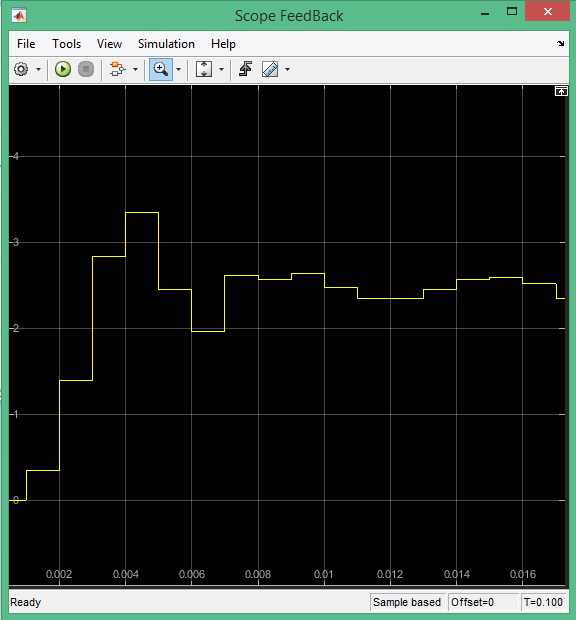Expand the Highlight block dropdown arrow
Viewport: 576px width, 620px height.
coord(135,70)
